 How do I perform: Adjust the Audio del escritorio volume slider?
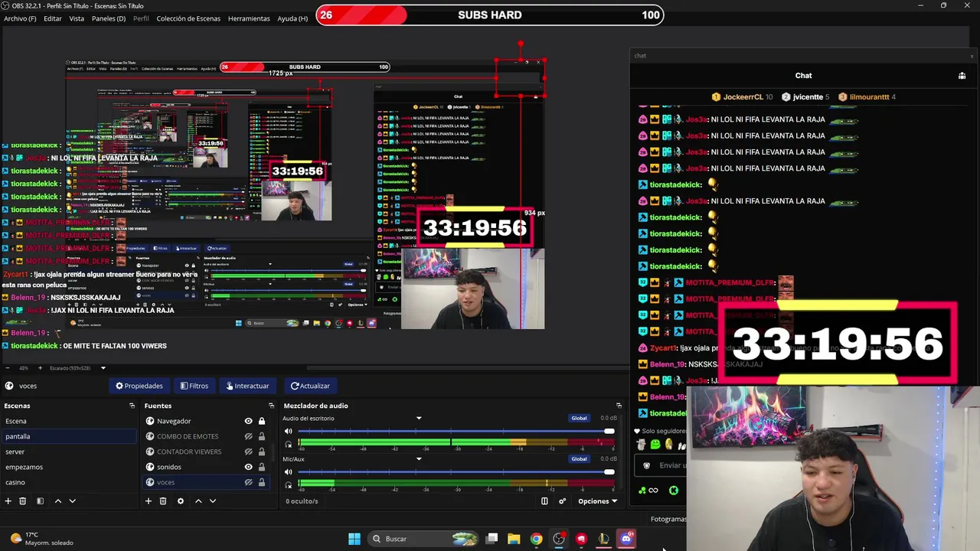pyautogui.click(x=456, y=432)
